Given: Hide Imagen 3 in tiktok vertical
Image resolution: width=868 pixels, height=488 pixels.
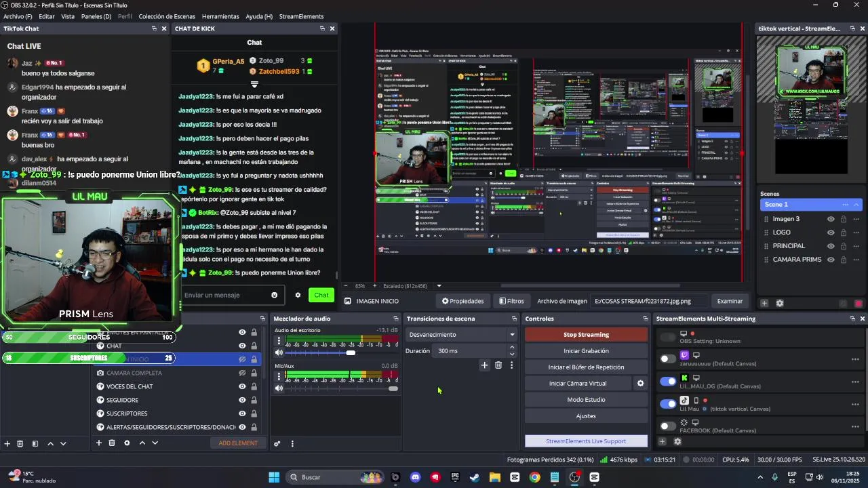Looking at the screenshot, I should click(x=831, y=219).
